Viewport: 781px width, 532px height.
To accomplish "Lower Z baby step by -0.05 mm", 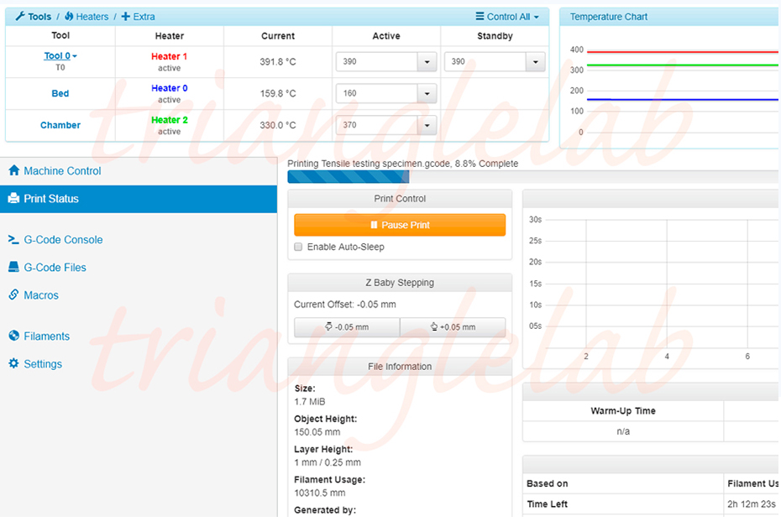I will click(347, 327).
